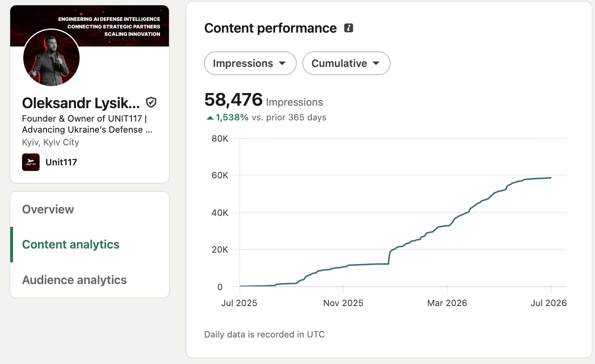Viewport: 595px width, 364px height.
Task: Select the Content analytics tab
Action: tap(71, 244)
